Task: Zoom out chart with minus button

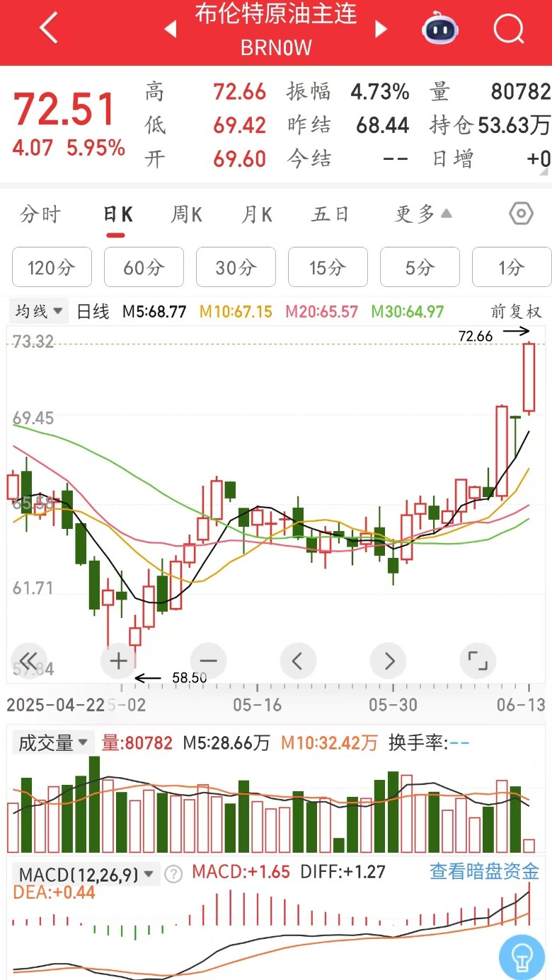Action: [208, 661]
